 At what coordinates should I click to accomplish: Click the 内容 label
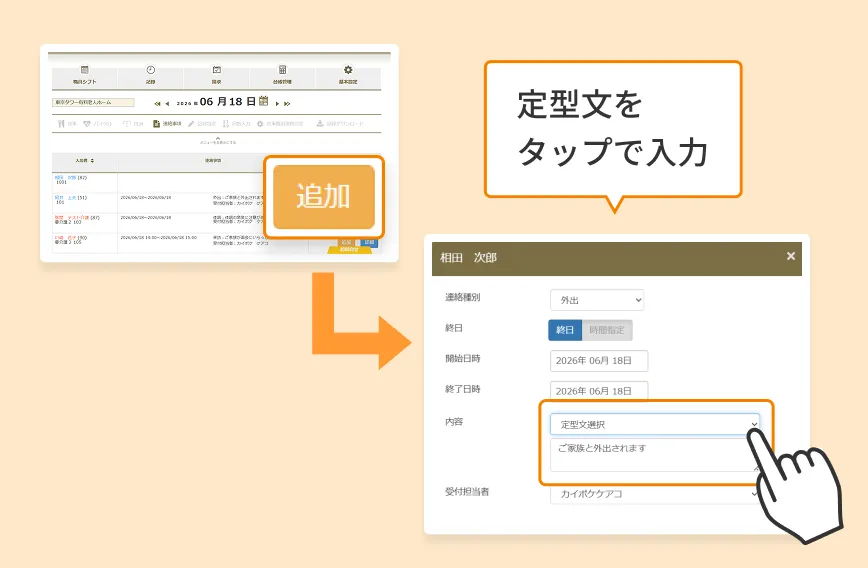454,422
